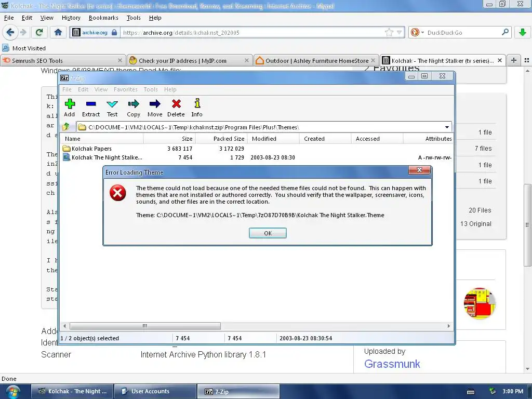532x399 pixels.
Task: Click the Most Visited bookmark icon
Action: tap(6, 48)
